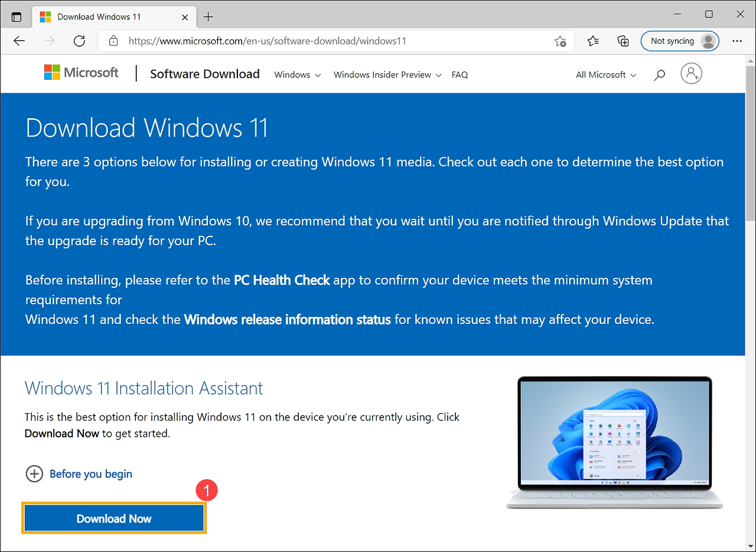Image resolution: width=756 pixels, height=552 pixels.
Task: Open the PC Health Check link
Action: click(282, 280)
